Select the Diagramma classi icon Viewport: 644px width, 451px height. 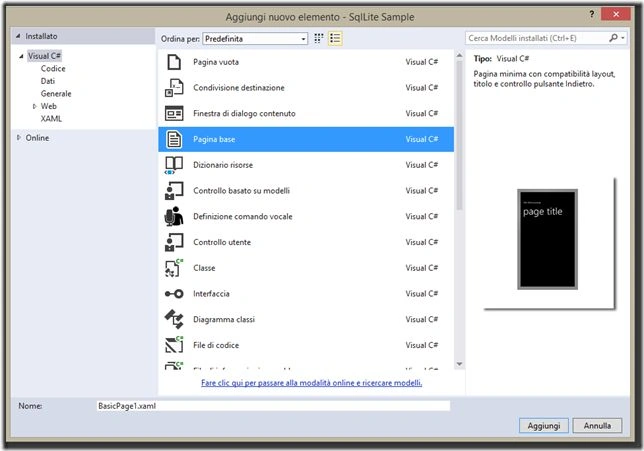174,319
